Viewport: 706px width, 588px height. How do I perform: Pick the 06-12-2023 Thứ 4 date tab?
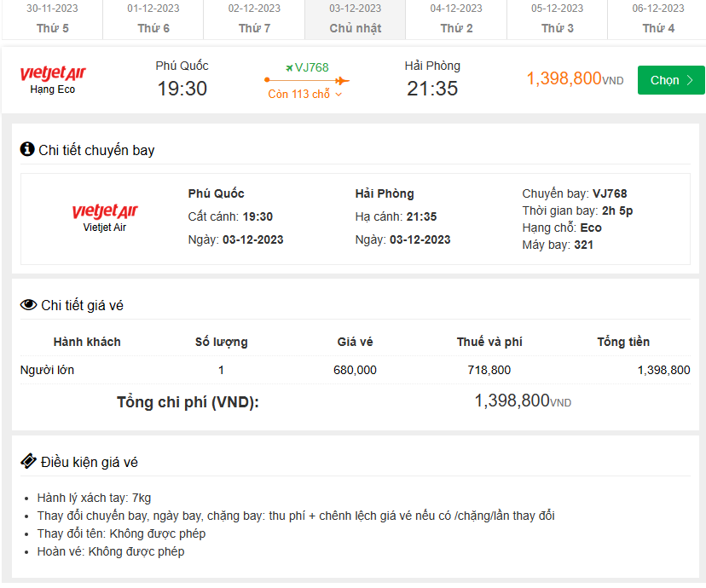(657, 19)
